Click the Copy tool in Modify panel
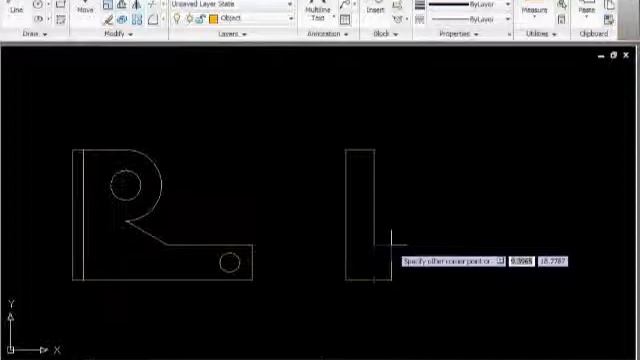 [x=108, y=5]
